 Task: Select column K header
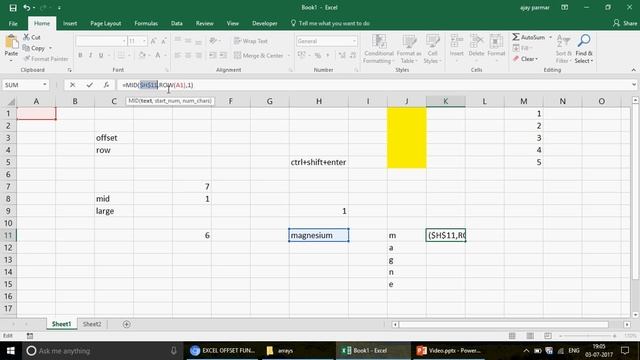pyautogui.click(x=446, y=101)
